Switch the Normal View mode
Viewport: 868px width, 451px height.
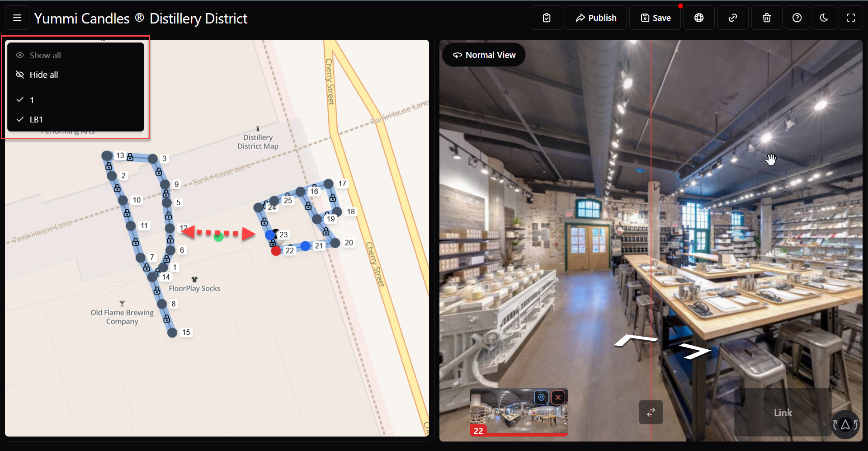pyautogui.click(x=484, y=55)
